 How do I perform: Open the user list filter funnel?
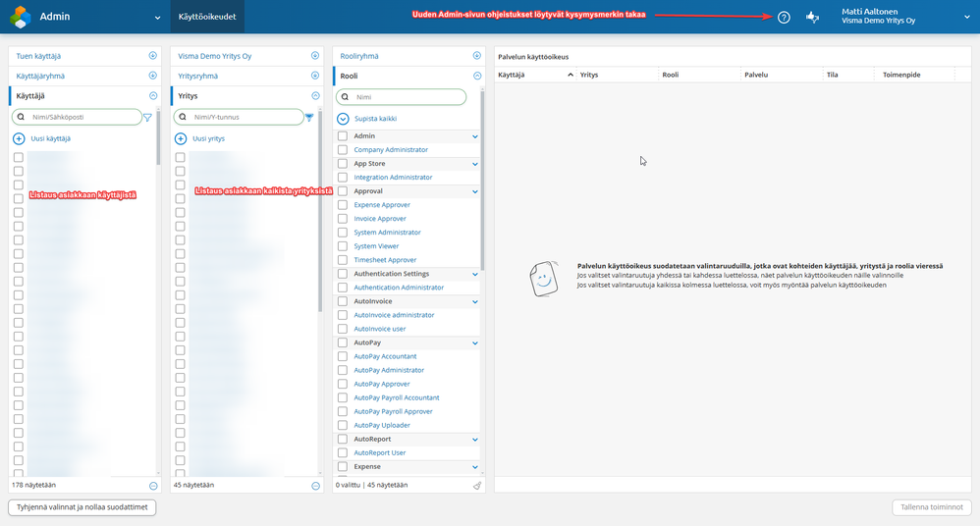(x=147, y=118)
